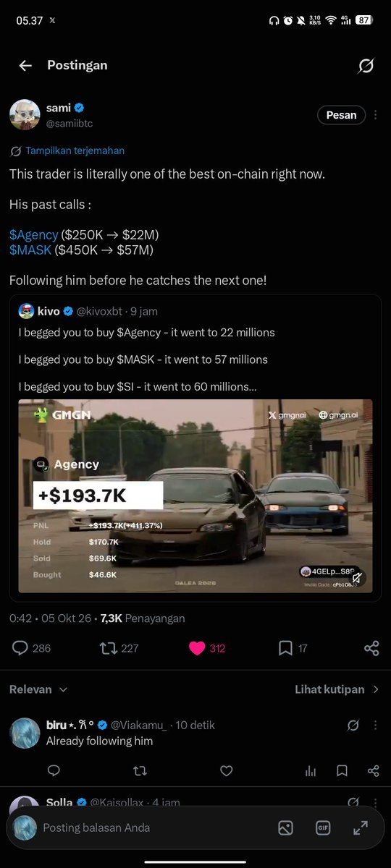Viewport: 391px width, 868px height.
Task: Tap the Pesan button
Action: pos(341,115)
